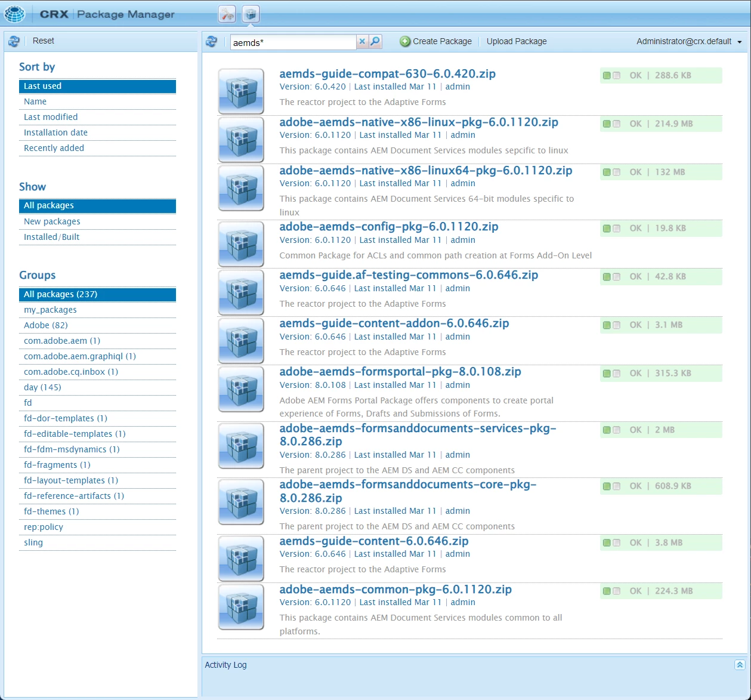
Task: Click Upload Package button
Action: tap(517, 41)
